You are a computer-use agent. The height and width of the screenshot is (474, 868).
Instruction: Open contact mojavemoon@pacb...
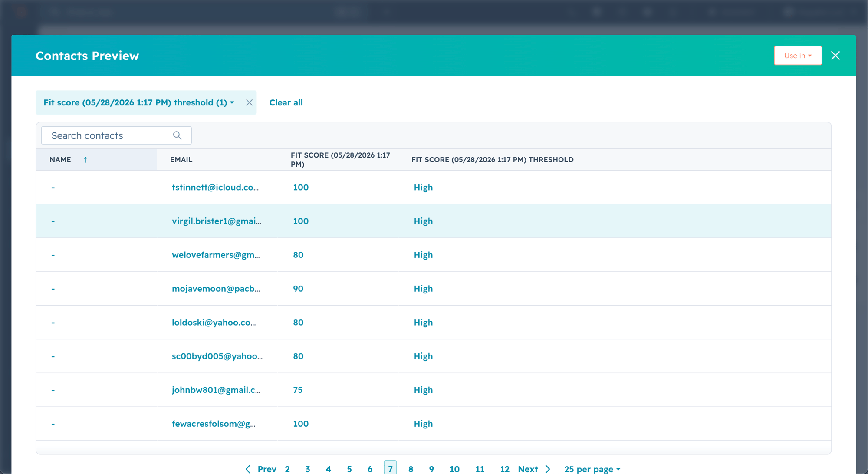pyautogui.click(x=216, y=289)
